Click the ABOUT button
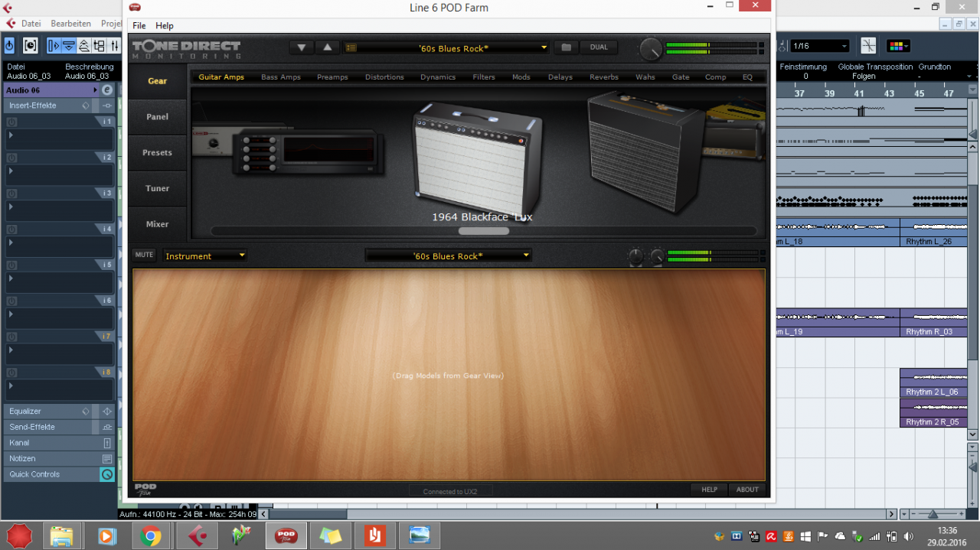The image size is (980, 550). [747, 490]
